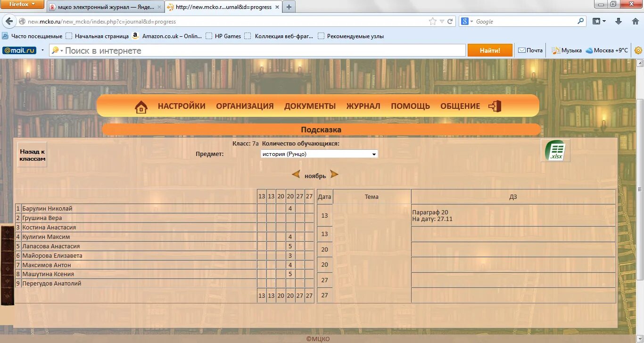This screenshot has height=343, width=644.
Task: Click the Google search magnifier
Action: (x=581, y=21)
